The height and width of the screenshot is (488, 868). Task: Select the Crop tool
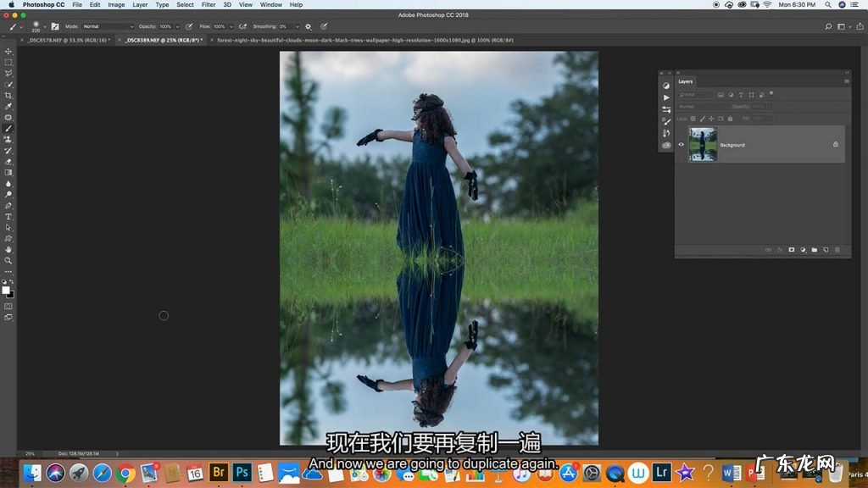pos(8,96)
